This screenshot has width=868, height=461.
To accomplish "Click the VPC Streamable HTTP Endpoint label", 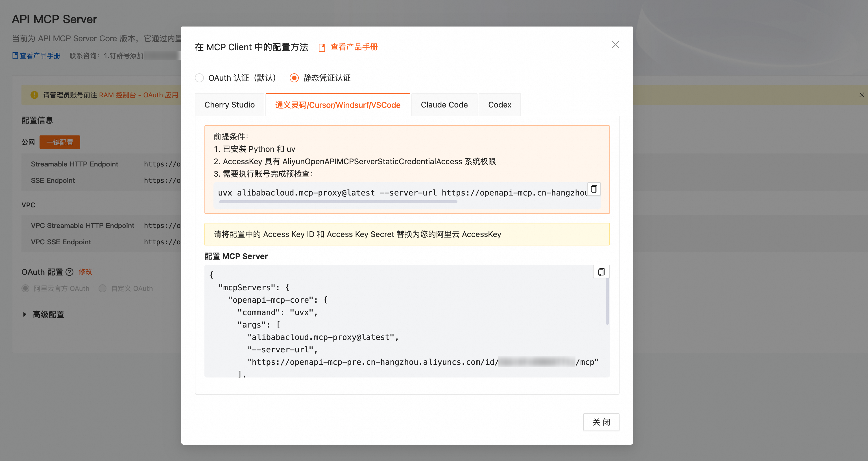I will 82,226.
